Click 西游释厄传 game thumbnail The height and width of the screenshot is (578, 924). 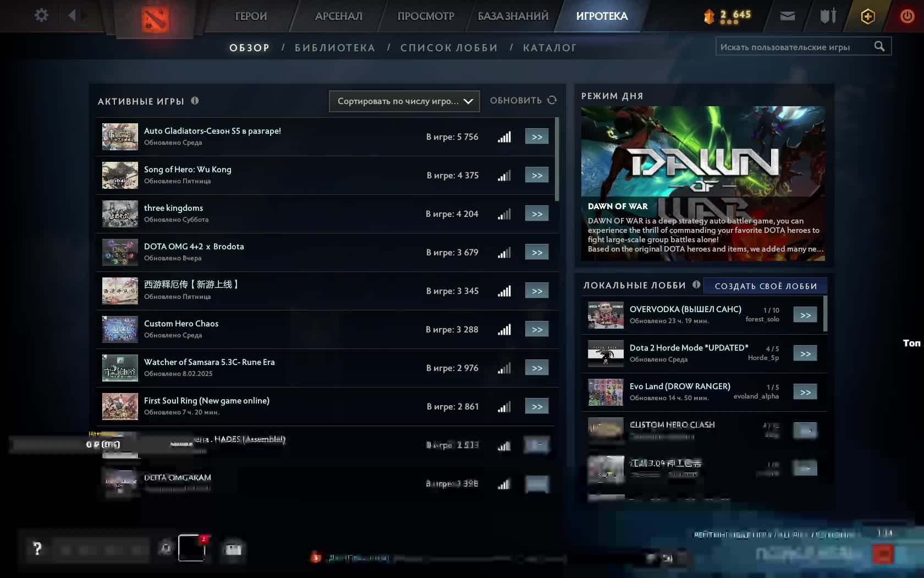click(x=120, y=291)
